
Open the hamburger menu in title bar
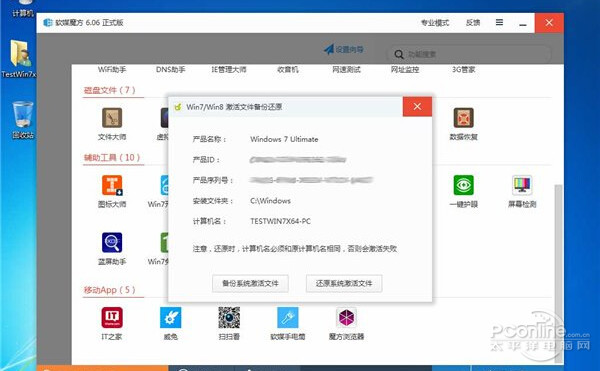point(499,23)
